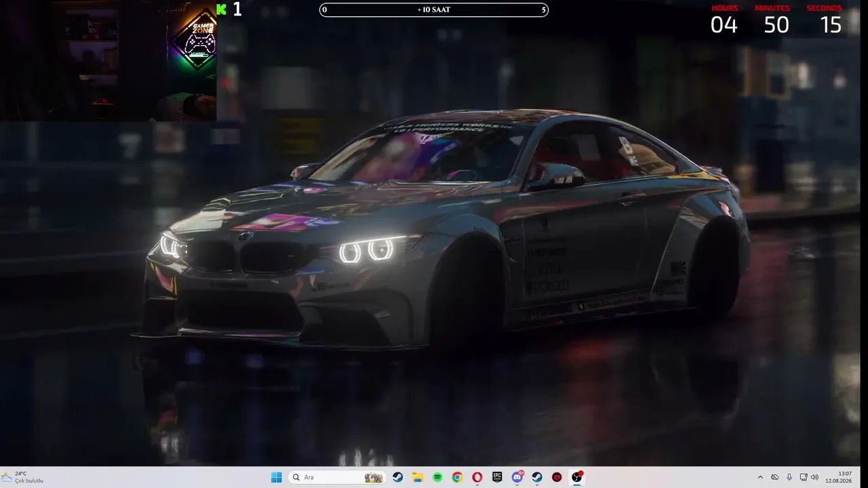Click the green Kick logo viewer counter
The width and height of the screenshot is (868, 488).
[x=229, y=9]
